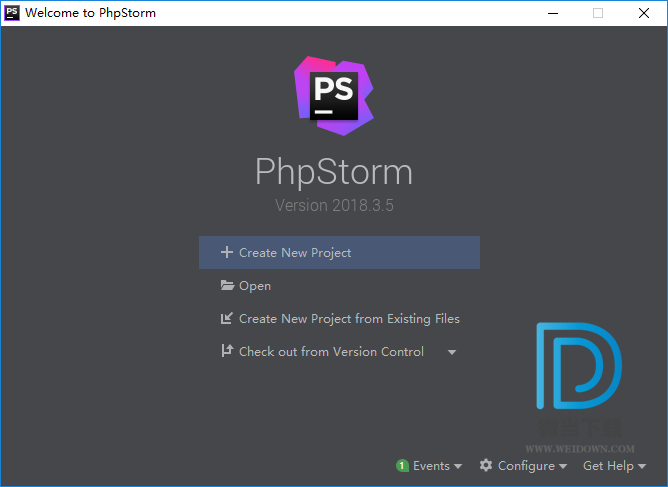
Task: Select Create New Project from Existing Files text
Action: coord(349,319)
